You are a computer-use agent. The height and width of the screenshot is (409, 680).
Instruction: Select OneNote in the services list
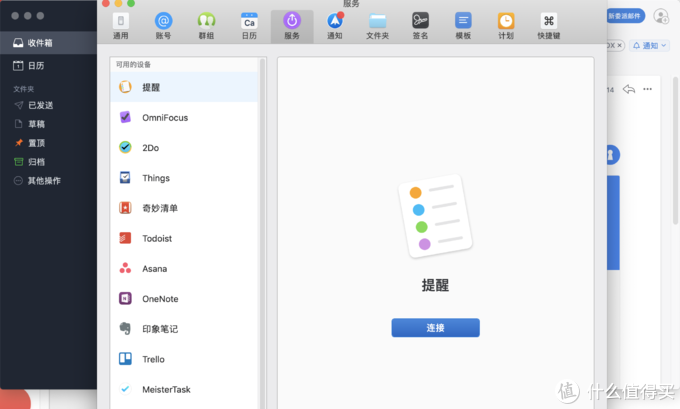pos(185,298)
